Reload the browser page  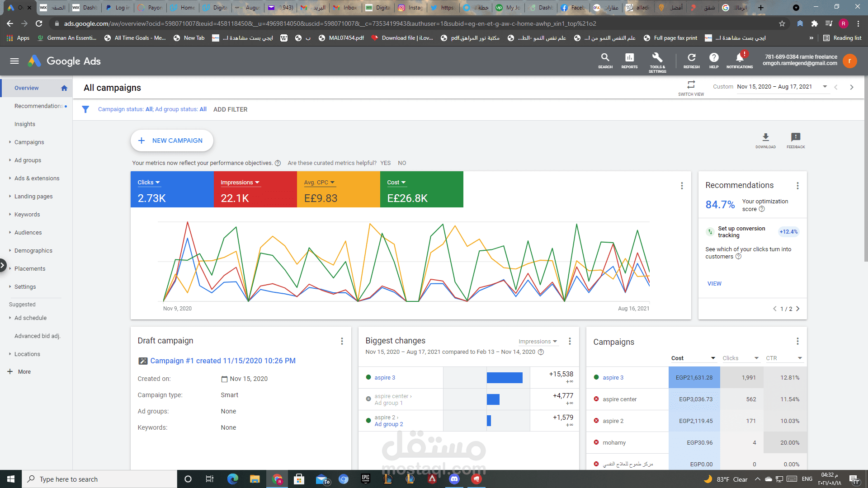(39, 23)
